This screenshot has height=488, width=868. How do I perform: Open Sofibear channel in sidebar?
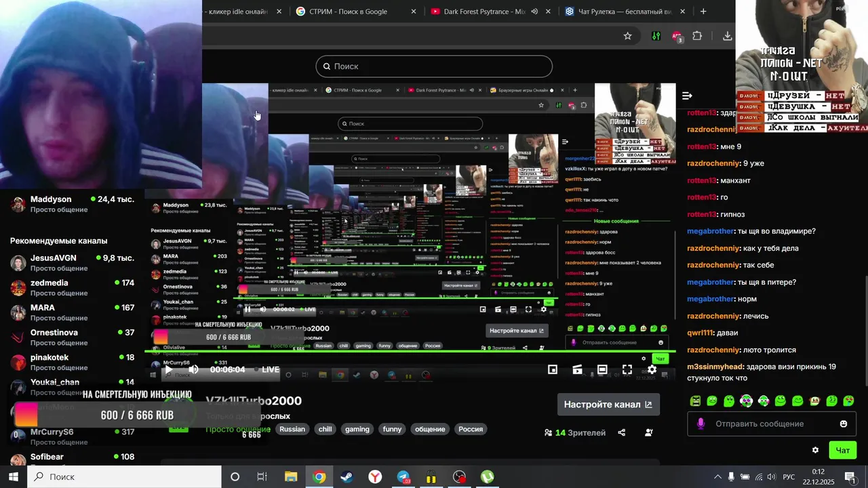(x=72, y=458)
